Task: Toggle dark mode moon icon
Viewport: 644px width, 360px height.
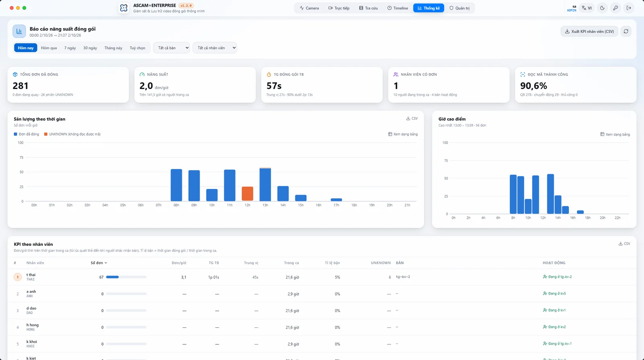Action: [x=602, y=8]
